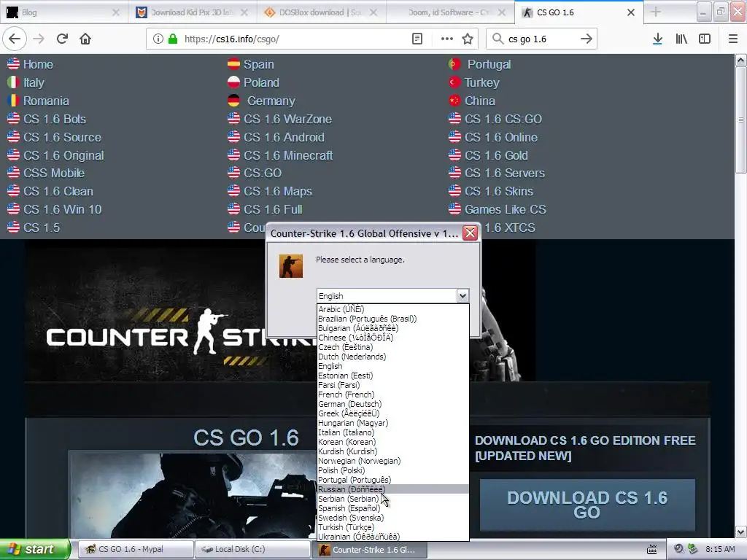Open the browser hamburger menu

coord(732,39)
